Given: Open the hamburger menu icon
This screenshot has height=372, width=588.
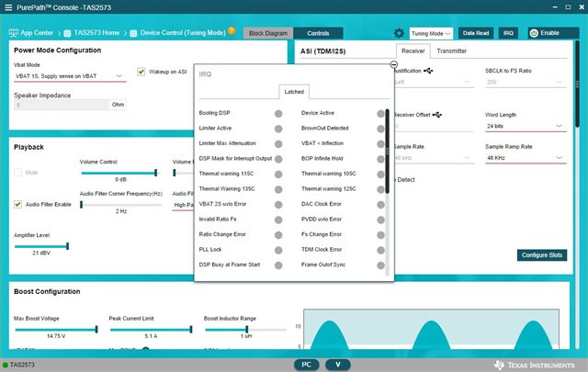Looking at the screenshot, I should (8, 7).
